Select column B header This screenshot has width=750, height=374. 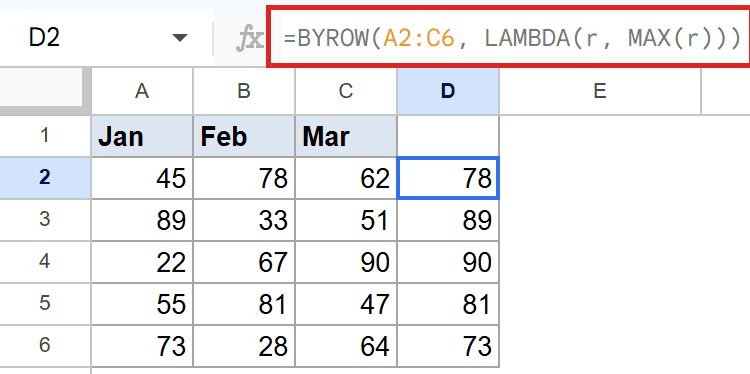click(244, 91)
